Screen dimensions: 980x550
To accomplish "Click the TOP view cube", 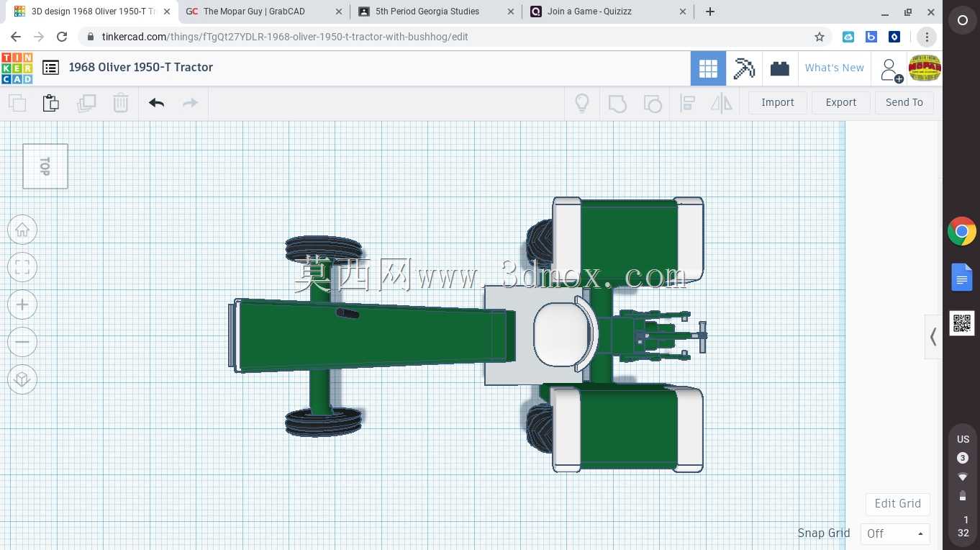I will click(x=45, y=166).
